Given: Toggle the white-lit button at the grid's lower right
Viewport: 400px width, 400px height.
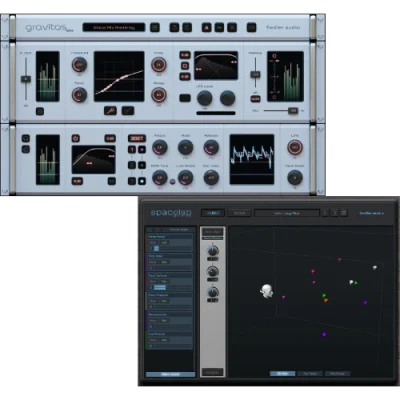Looking at the screenshot, I should 142,181.
